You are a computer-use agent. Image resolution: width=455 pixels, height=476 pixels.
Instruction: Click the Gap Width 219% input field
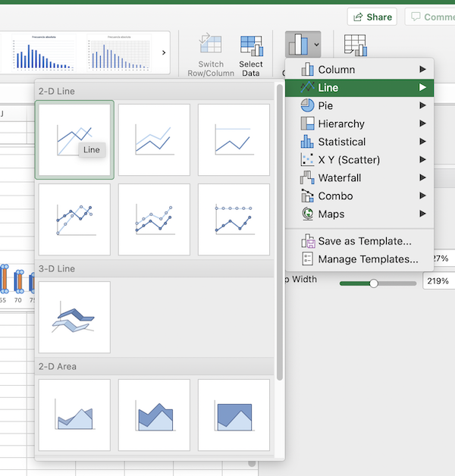click(x=438, y=281)
